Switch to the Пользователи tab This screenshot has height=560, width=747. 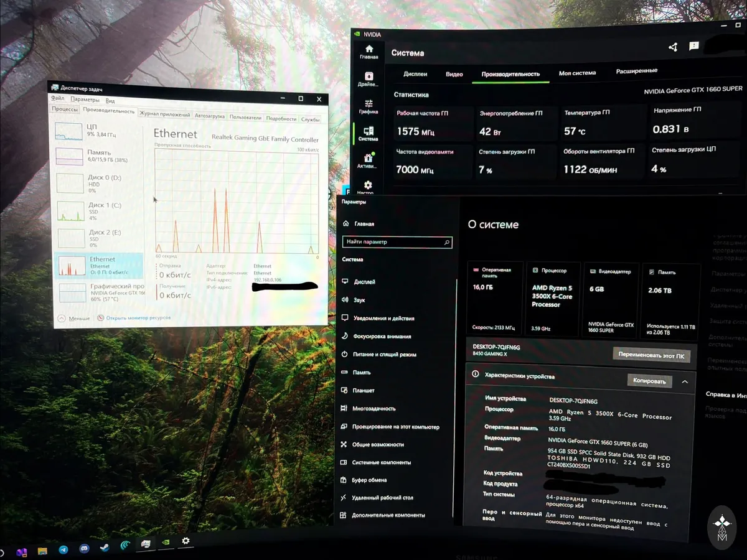[x=245, y=117]
